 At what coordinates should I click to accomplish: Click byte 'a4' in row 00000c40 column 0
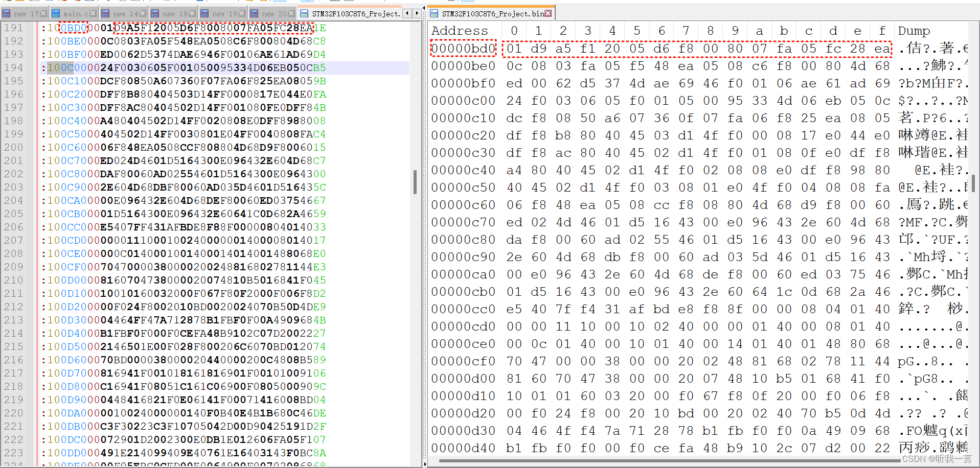click(x=514, y=170)
